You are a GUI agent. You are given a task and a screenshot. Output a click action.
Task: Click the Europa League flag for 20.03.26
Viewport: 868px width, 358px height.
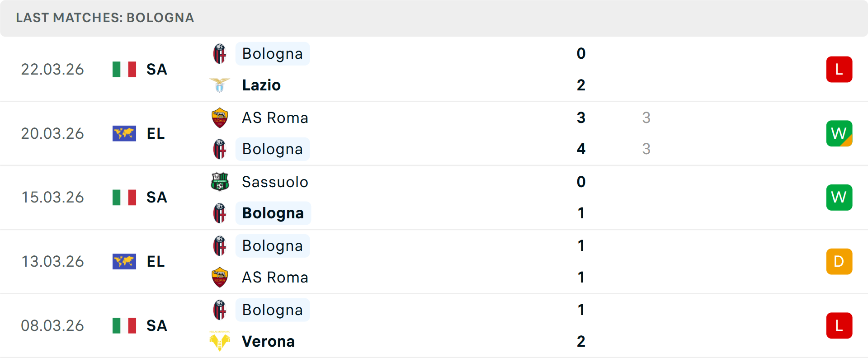tap(124, 133)
